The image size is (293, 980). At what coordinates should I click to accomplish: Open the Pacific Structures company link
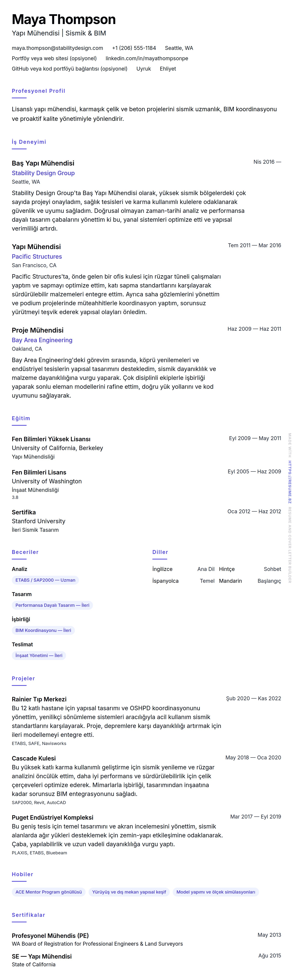pyautogui.click(x=37, y=256)
